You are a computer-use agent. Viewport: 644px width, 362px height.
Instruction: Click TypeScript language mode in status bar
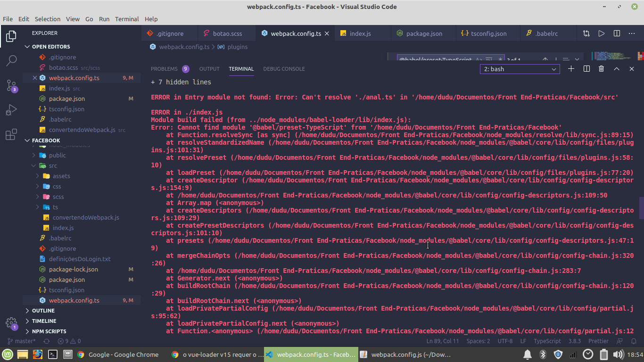(x=547, y=341)
